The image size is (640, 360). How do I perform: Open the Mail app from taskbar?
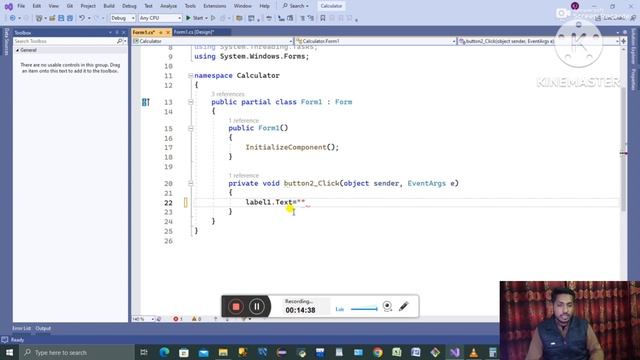(x=203, y=352)
